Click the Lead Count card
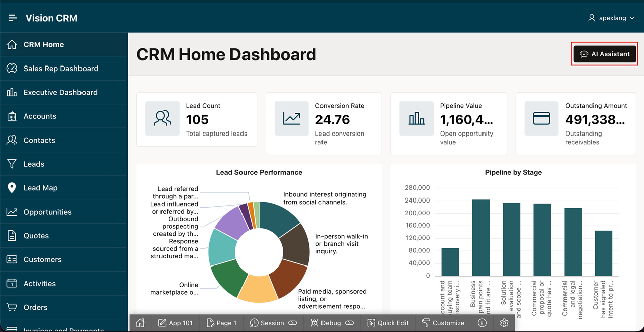This screenshot has width=644, height=332. coord(197,119)
